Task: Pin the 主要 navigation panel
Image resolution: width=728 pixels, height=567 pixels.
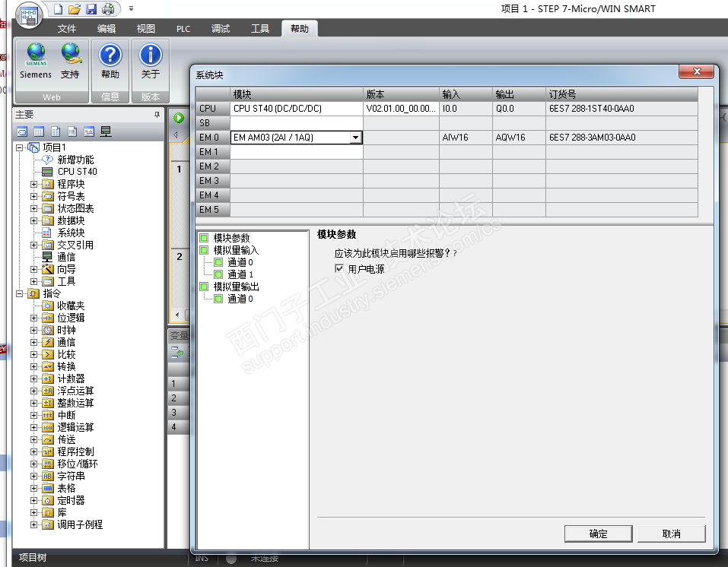Action: (x=157, y=115)
